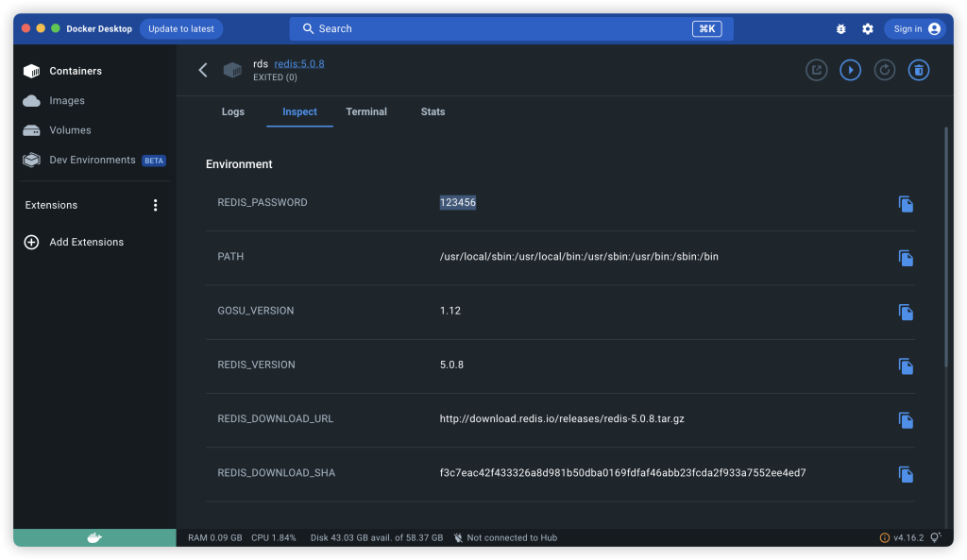Open Images in the sidebar
This screenshot has height=560, width=967.
[66, 101]
